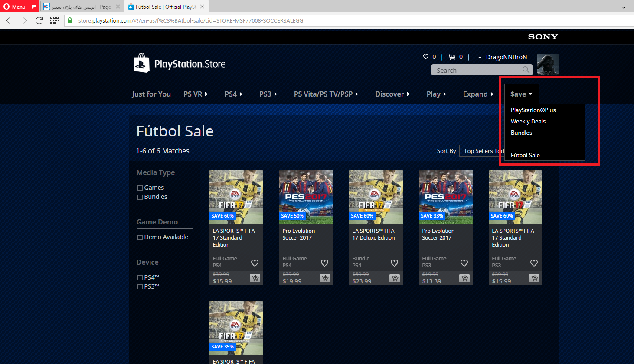This screenshot has width=634, height=364.
Task: Check the Demo Available filter
Action: pyautogui.click(x=140, y=237)
